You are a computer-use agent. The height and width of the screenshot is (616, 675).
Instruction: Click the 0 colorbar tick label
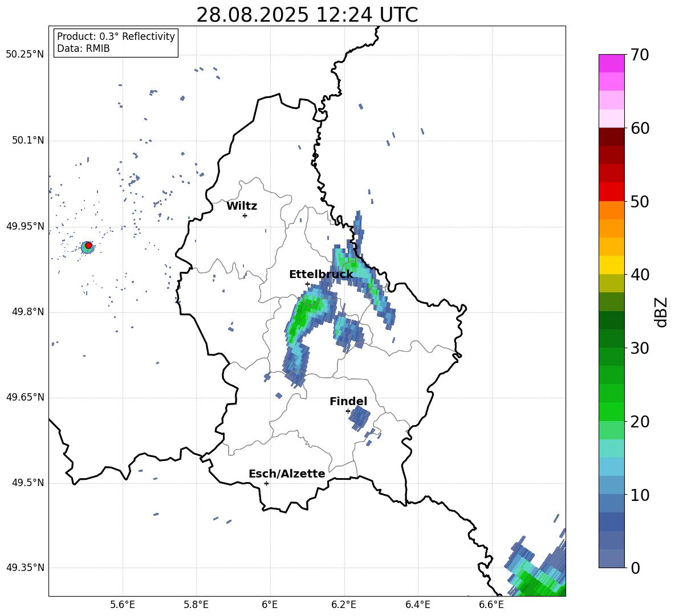pyautogui.click(x=635, y=568)
